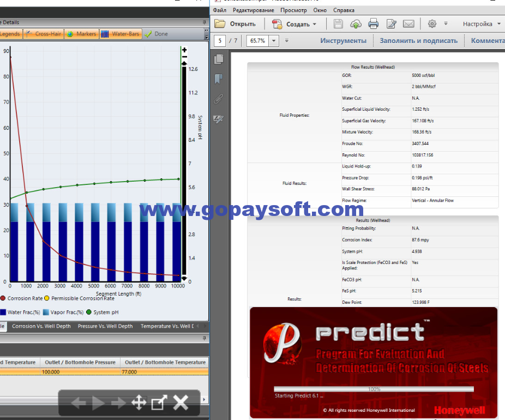Pin the lower data panel

point(204,338)
